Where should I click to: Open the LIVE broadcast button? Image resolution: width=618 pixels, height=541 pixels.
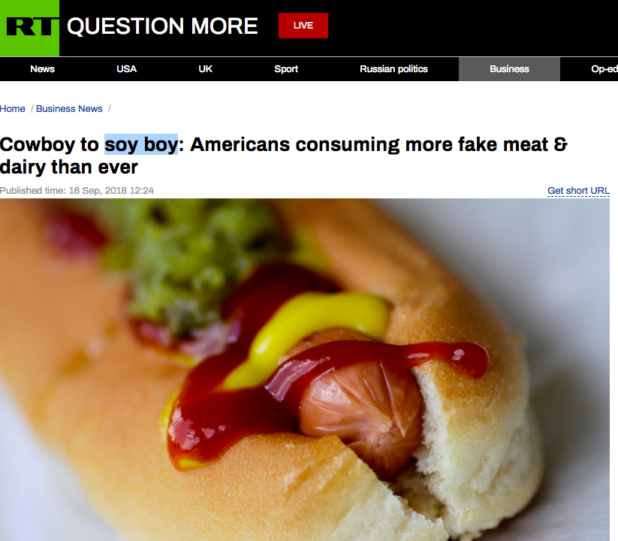point(303,26)
